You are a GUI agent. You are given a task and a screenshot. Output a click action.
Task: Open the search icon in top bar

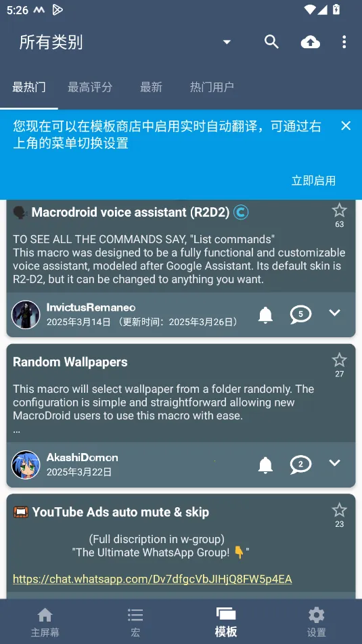pos(271,42)
